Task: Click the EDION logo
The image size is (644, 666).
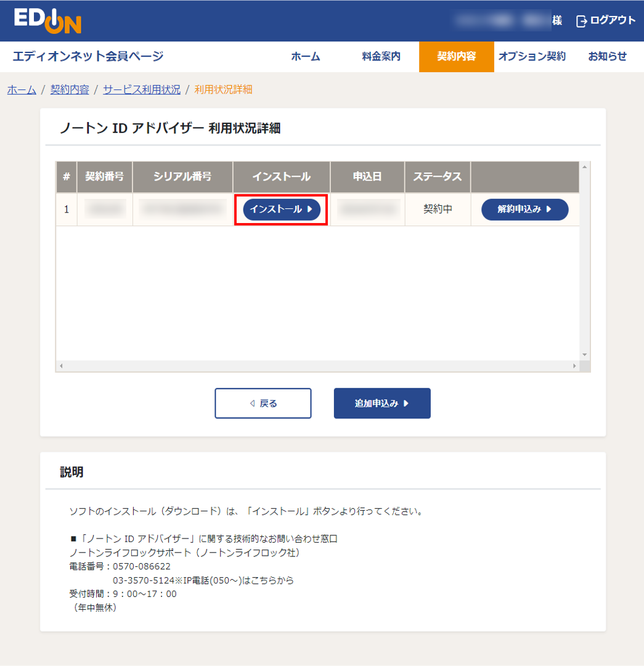Action: 47,21
